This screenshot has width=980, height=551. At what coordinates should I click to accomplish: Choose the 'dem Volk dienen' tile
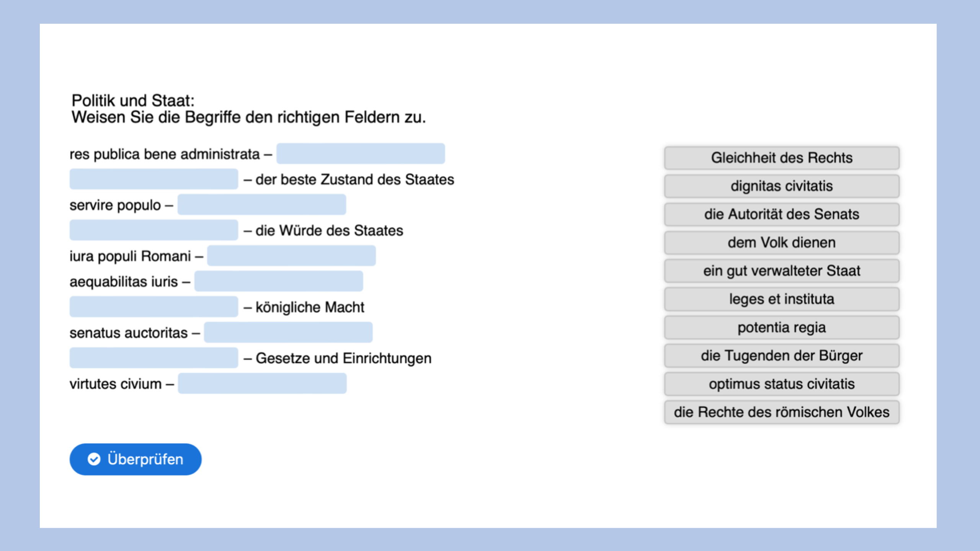click(781, 243)
